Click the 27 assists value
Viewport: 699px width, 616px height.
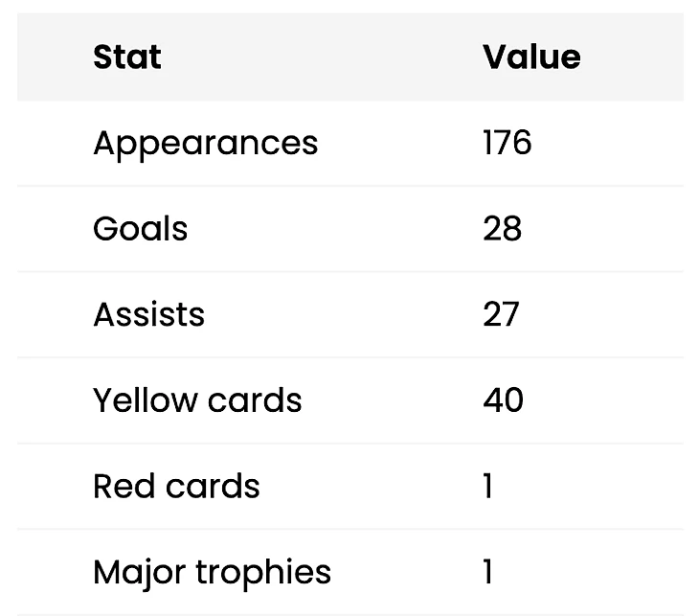(x=501, y=314)
